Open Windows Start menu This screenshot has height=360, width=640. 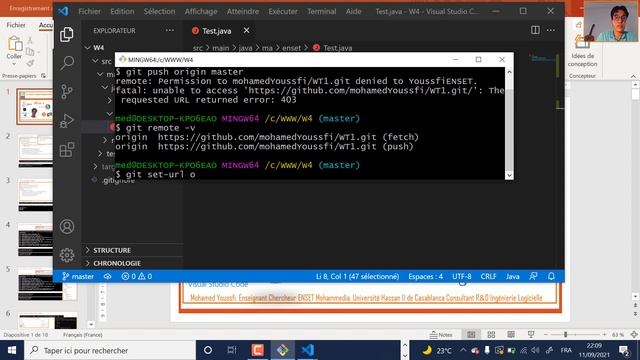[x=12, y=350]
